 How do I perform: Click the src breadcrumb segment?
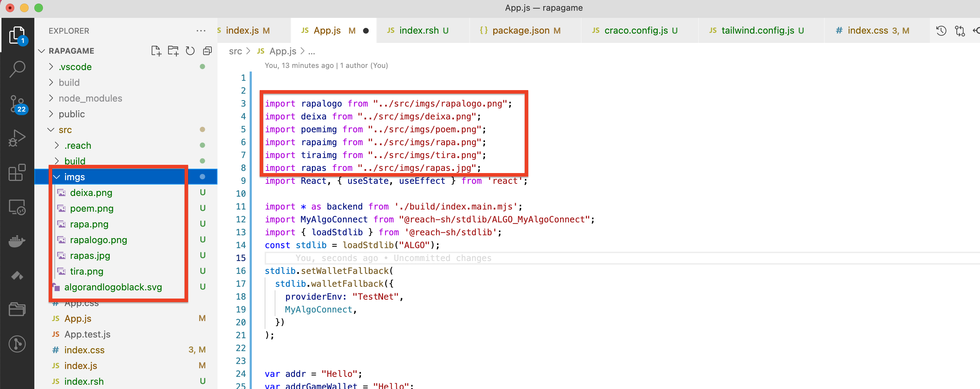coord(235,51)
